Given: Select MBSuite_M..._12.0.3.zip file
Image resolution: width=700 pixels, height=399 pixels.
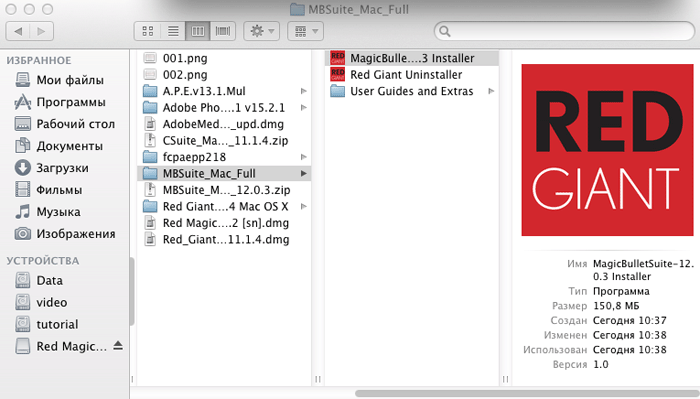Looking at the screenshot, I should coord(224,190).
